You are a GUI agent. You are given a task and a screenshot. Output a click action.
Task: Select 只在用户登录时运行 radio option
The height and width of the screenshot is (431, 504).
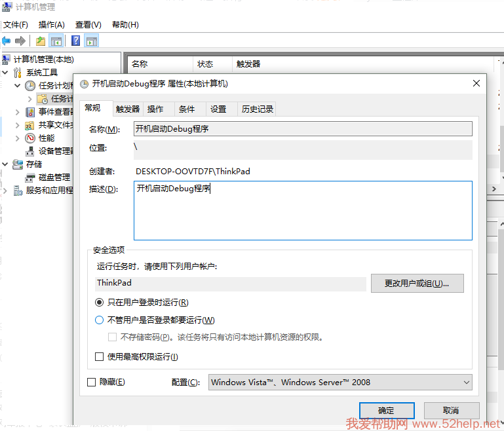tap(100, 303)
